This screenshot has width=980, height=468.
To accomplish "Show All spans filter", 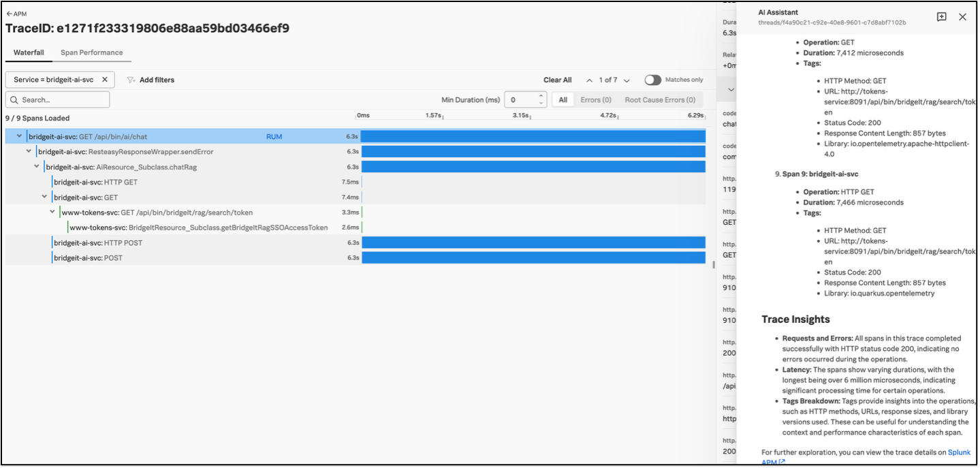I will coord(563,99).
